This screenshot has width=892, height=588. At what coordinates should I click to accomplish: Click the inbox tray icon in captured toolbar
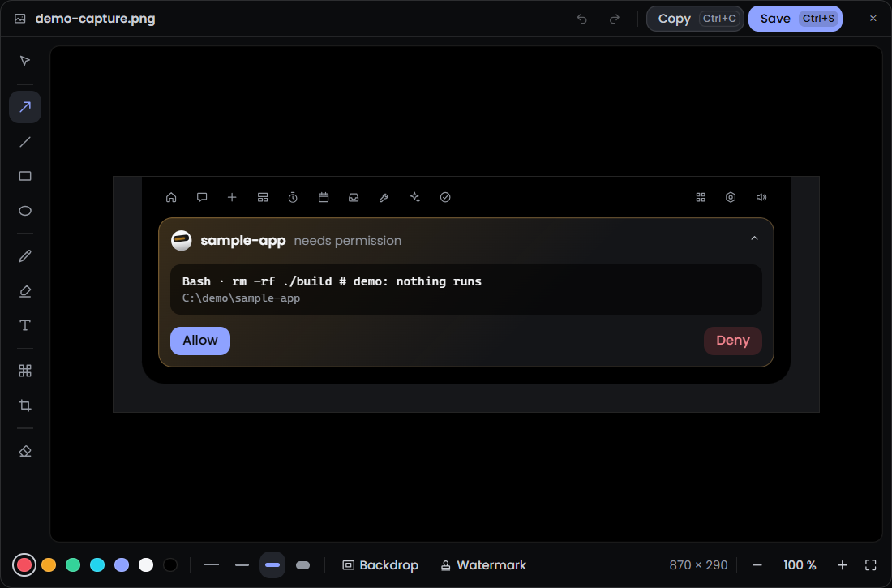354,198
